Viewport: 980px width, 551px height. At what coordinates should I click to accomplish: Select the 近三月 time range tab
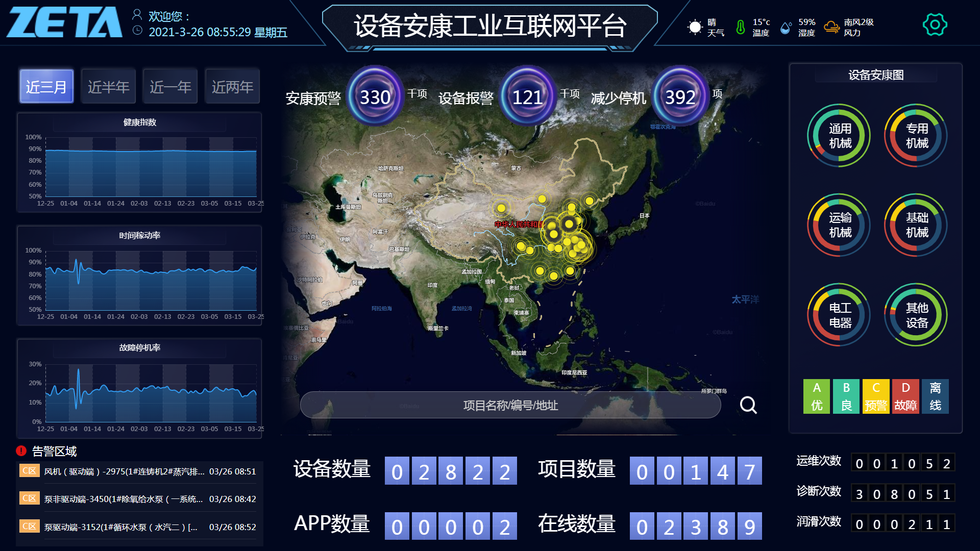point(46,87)
